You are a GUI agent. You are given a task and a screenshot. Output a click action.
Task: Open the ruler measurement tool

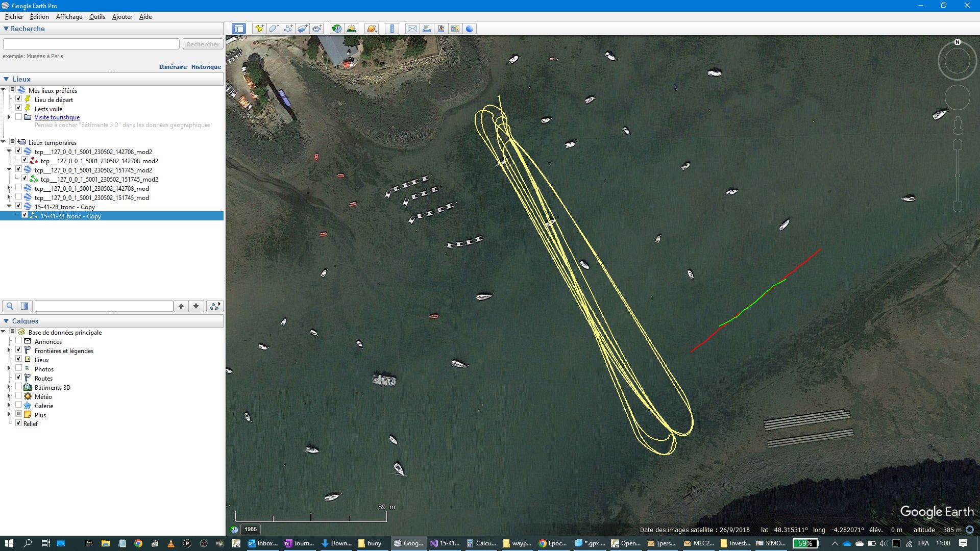[x=392, y=29]
